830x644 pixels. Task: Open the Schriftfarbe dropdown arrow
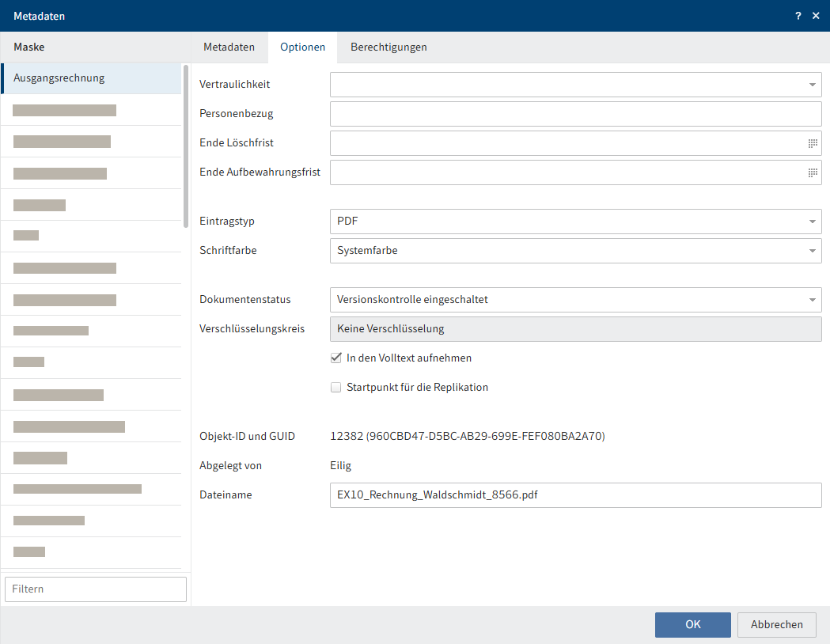point(812,251)
